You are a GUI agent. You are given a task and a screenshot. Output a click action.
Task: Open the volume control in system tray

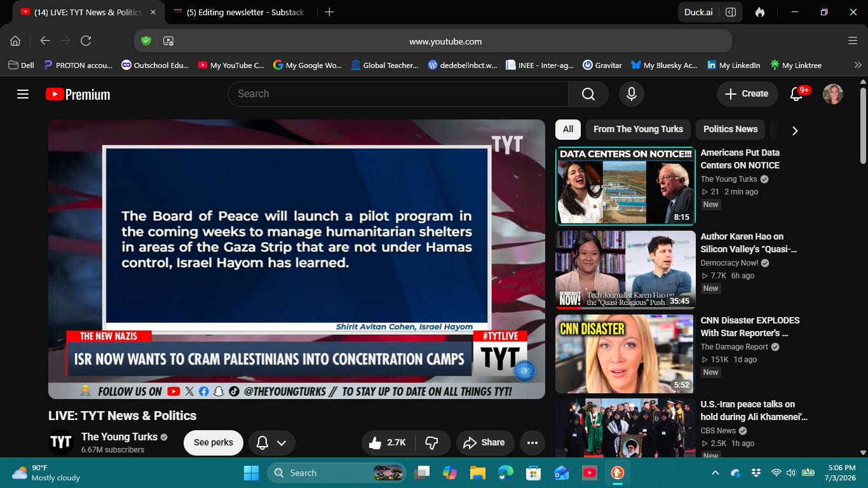[791, 473]
